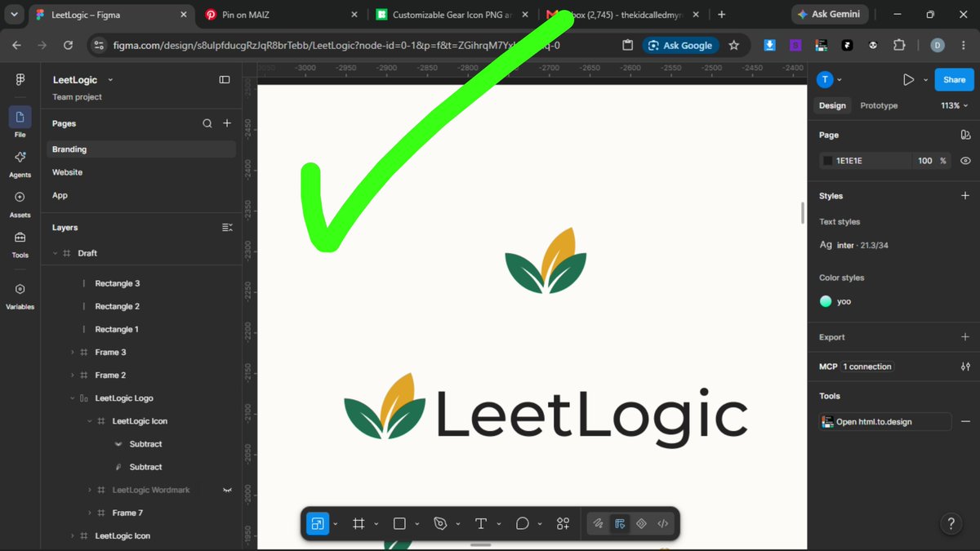Switch to the Pin on MAIZ browser tab

[281, 15]
